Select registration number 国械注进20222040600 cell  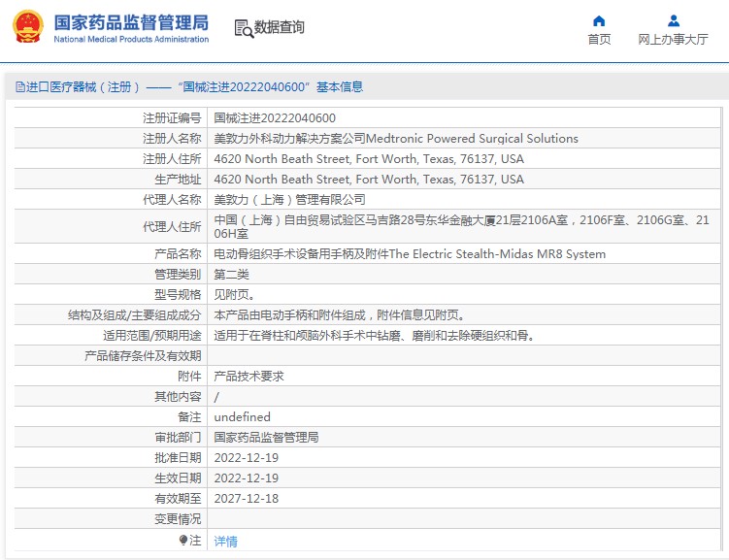point(275,118)
